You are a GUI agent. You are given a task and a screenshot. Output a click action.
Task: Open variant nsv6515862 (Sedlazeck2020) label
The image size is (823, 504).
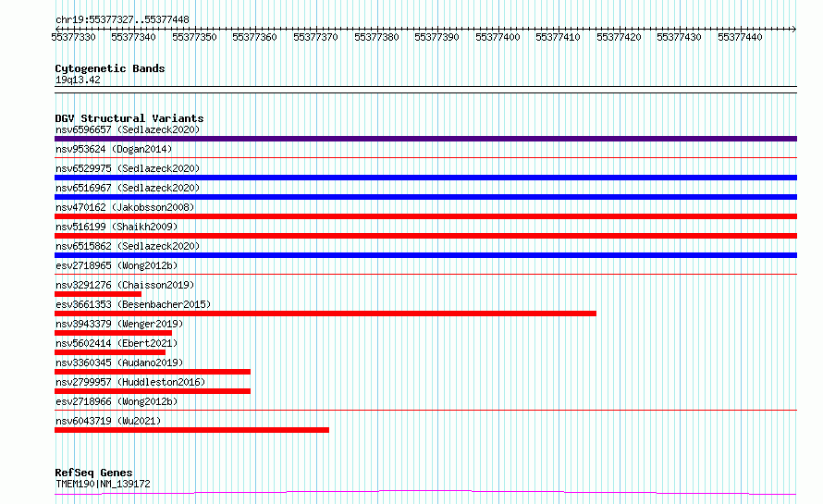point(128,246)
